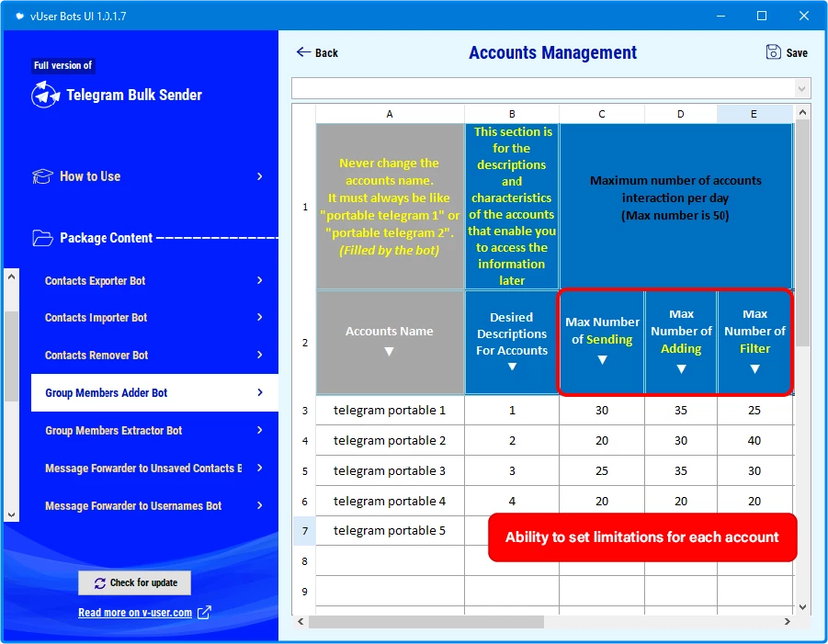Open the Desired Descriptions filter arrow

tap(512, 367)
